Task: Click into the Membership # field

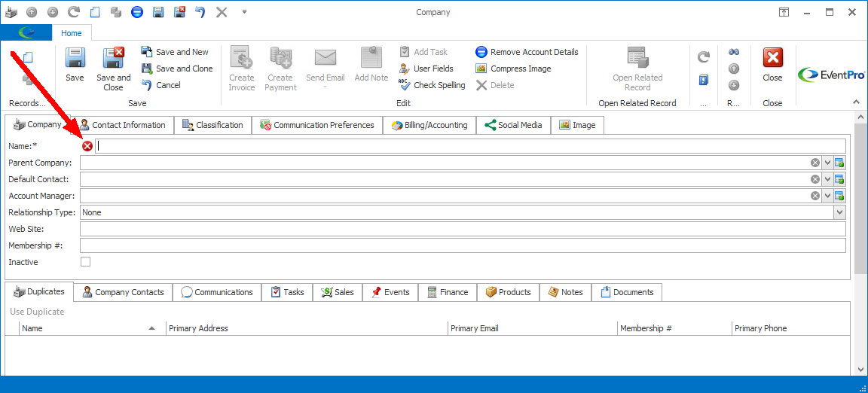Action: click(x=463, y=245)
